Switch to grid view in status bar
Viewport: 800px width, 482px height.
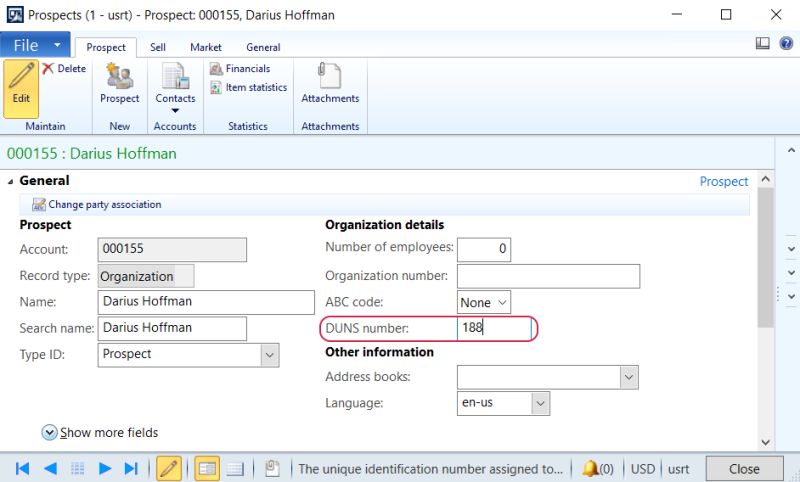coord(235,468)
